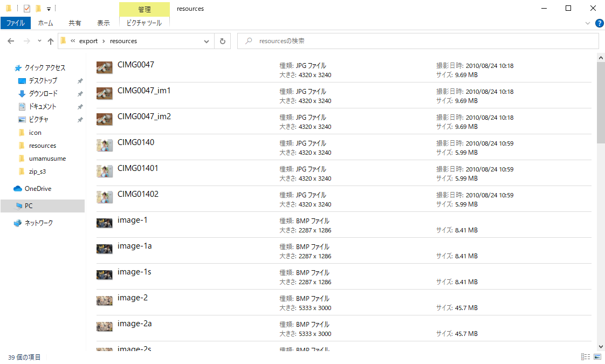Show hidden breadcrumb path with double chevron

click(x=73, y=40)
